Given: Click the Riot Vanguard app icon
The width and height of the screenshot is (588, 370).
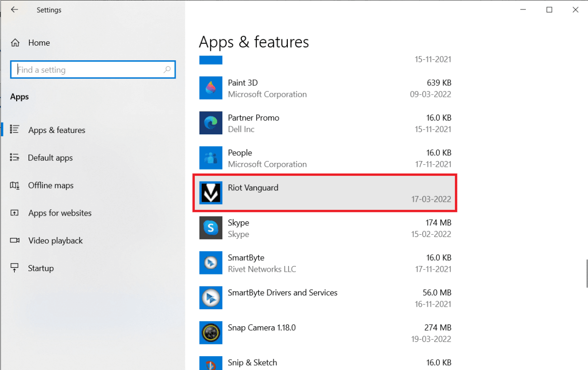Looking at the screenshot, I should [211, 193].
